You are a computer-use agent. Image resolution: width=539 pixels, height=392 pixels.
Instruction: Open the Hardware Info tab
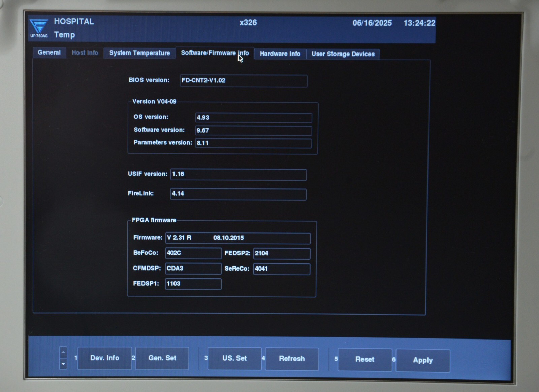coord(280,54)
